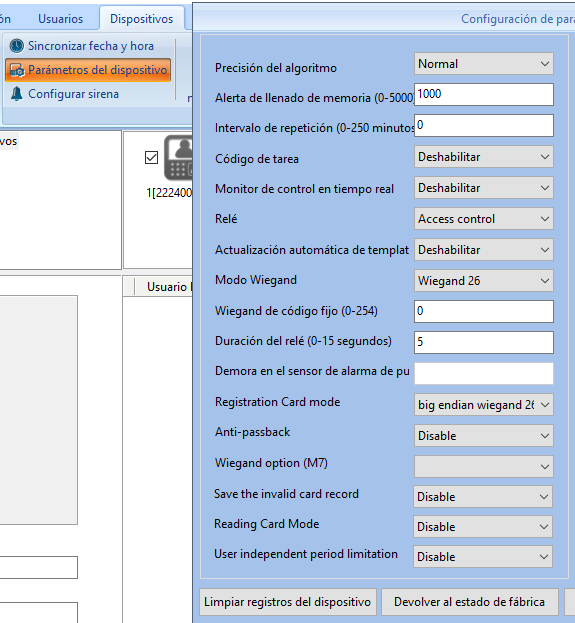Focus the Alerta de llenado de memoria field
The height and width of the screenshot is (623, 575).
(x=484, y=95)
